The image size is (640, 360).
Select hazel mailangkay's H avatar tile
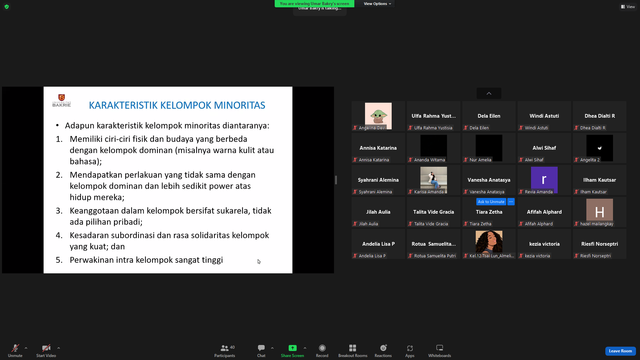600,212
